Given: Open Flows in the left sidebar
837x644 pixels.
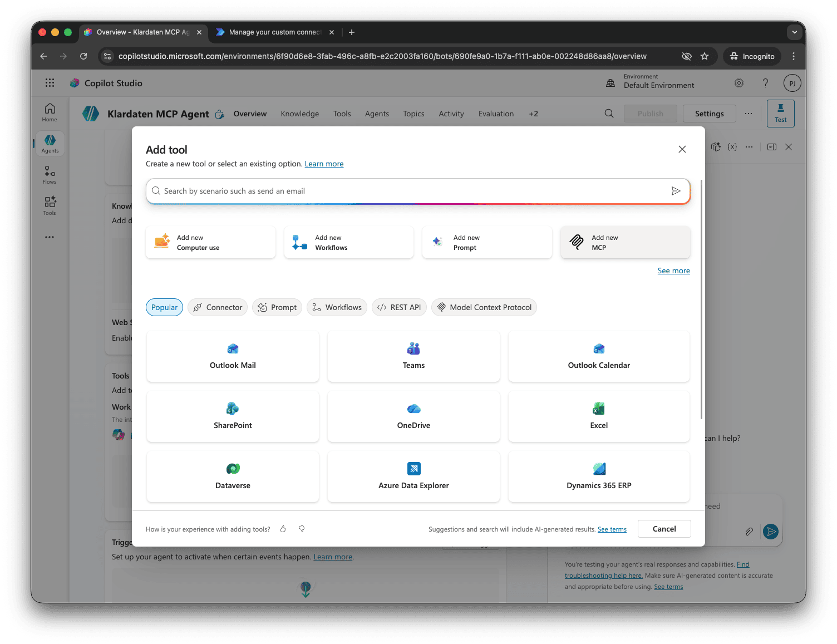Looking at the screenshot, I should (50, 175).
